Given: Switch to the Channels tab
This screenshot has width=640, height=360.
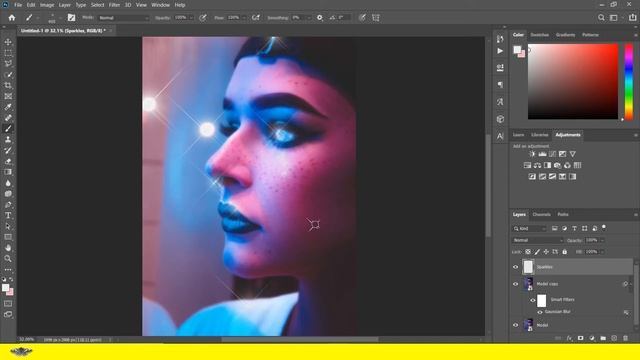Looking at the screenshot, I should (542, 214).
